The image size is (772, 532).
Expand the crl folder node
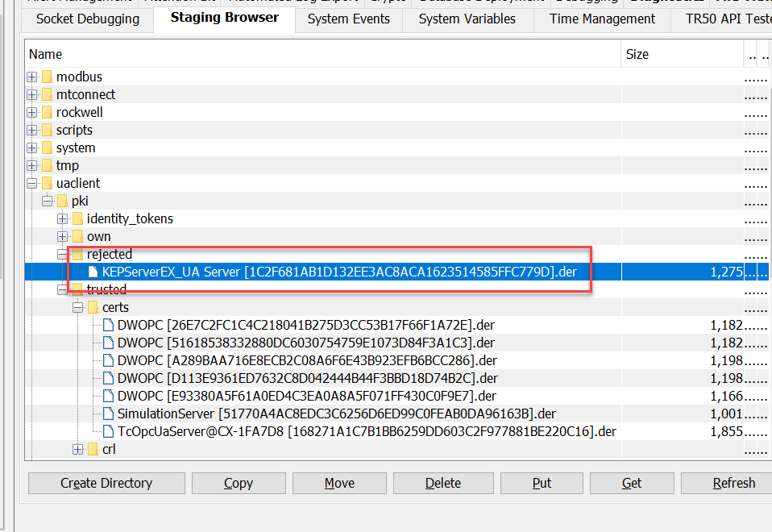tap(78, 449)
